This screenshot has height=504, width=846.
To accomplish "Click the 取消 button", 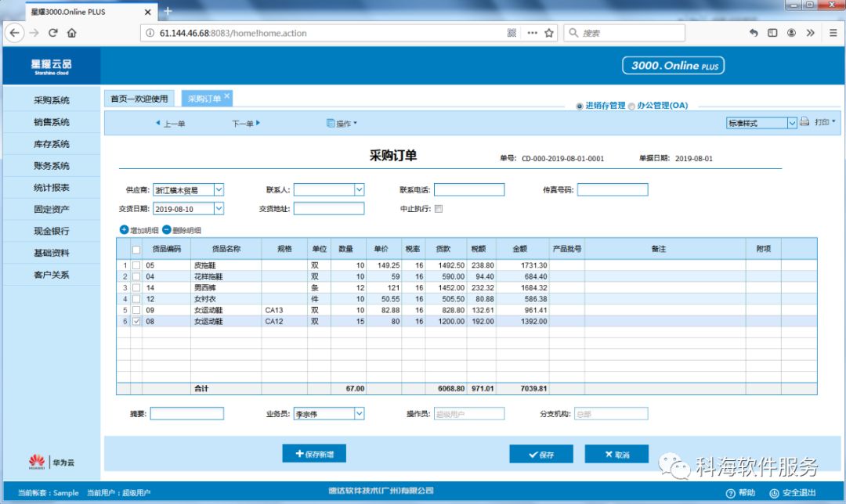I will pos(616,455).
